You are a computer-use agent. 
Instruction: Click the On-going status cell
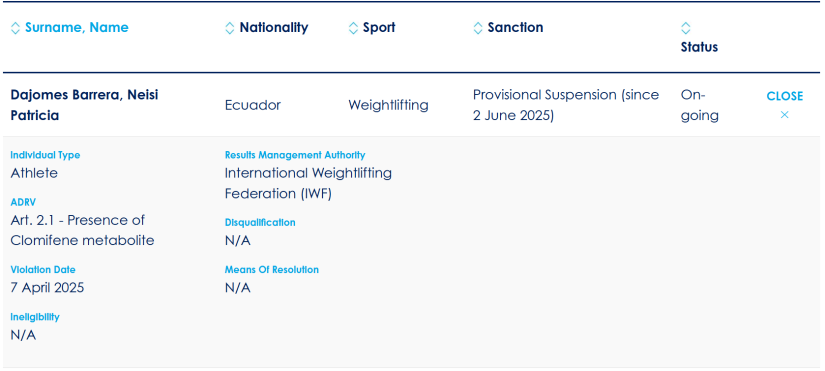[x=700, y=105]
